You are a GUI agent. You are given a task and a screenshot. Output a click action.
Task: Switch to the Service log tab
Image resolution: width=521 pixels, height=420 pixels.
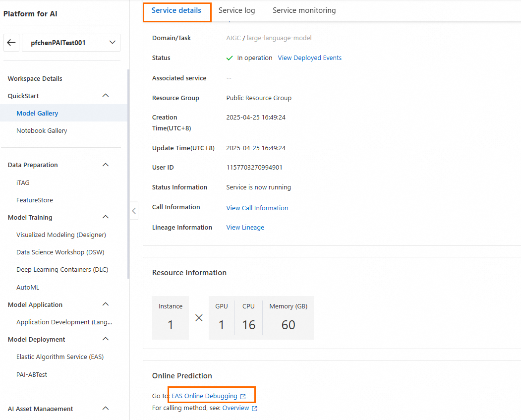click(x=236, y=10)
